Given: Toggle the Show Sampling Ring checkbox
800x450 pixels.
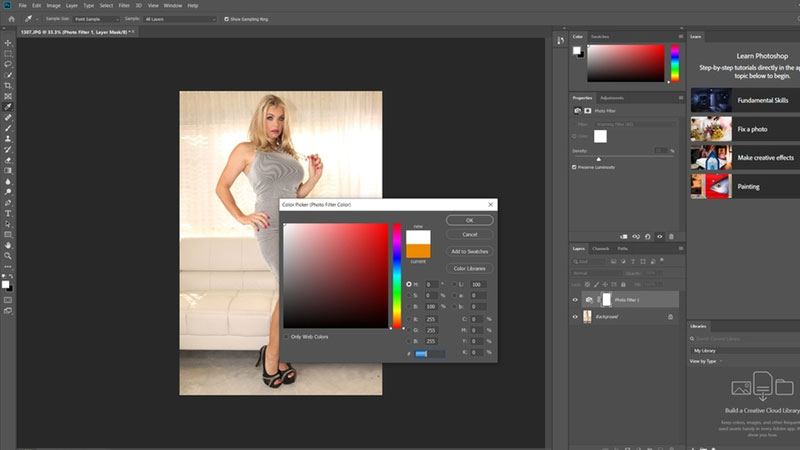Looking at the screenshot, I should pos(227,18).
